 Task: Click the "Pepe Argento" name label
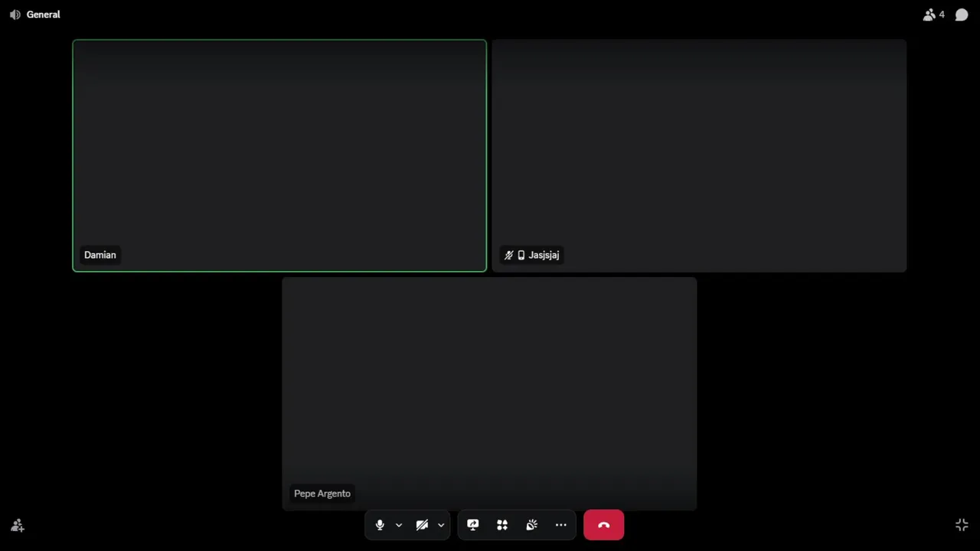coord(322,494)
